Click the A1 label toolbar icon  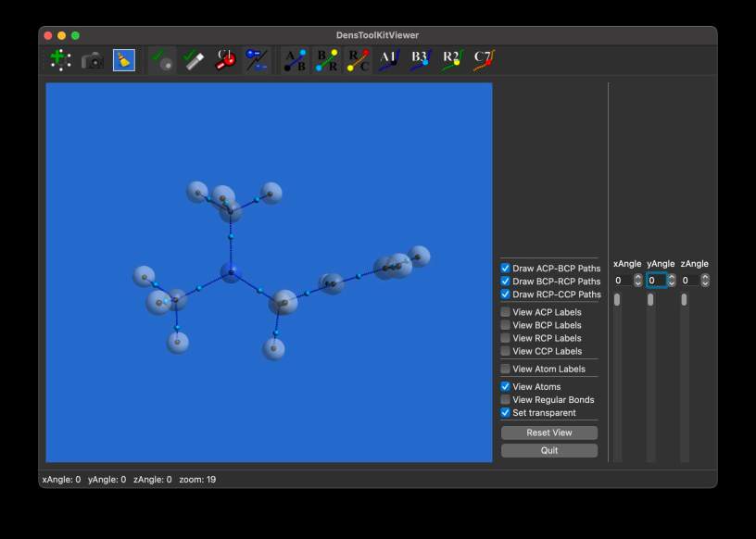[x=390, y=60]
